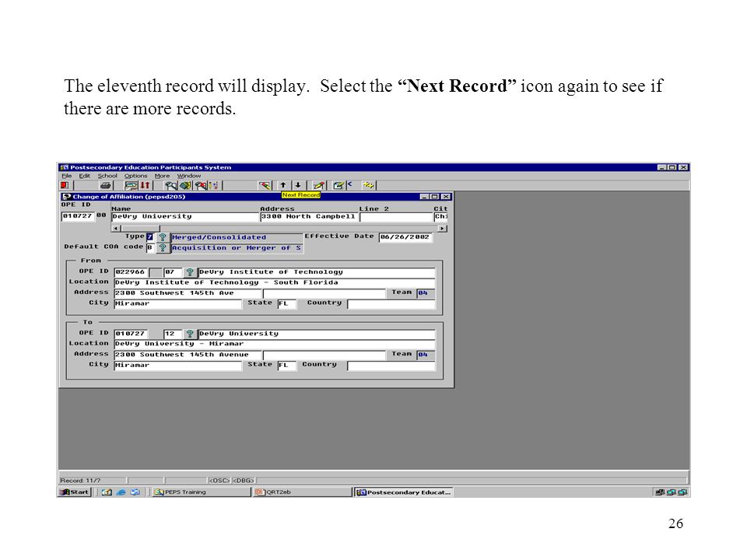Open the School menu
Viewport: 747px width, 560px height.
click(107, 176)
